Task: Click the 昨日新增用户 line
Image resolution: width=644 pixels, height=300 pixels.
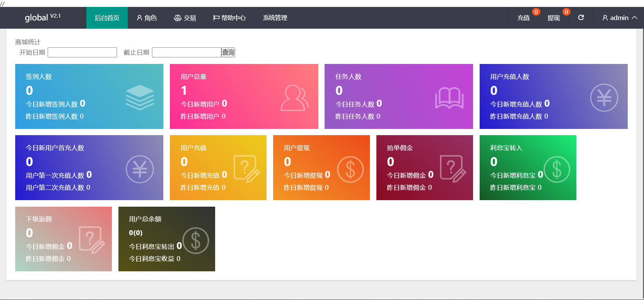Action: point(203,116)
